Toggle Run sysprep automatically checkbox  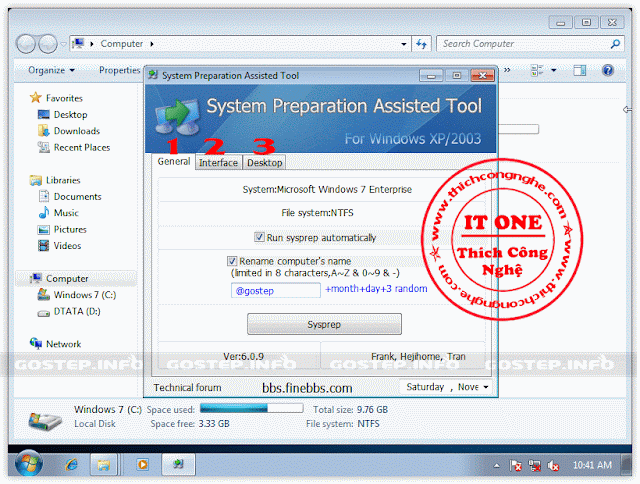(259, 237)
